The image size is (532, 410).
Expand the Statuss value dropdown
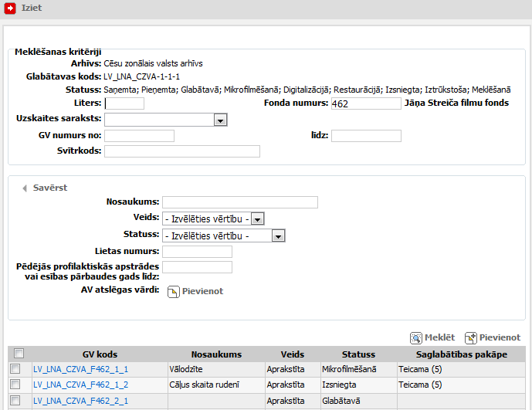coord(279,235)
